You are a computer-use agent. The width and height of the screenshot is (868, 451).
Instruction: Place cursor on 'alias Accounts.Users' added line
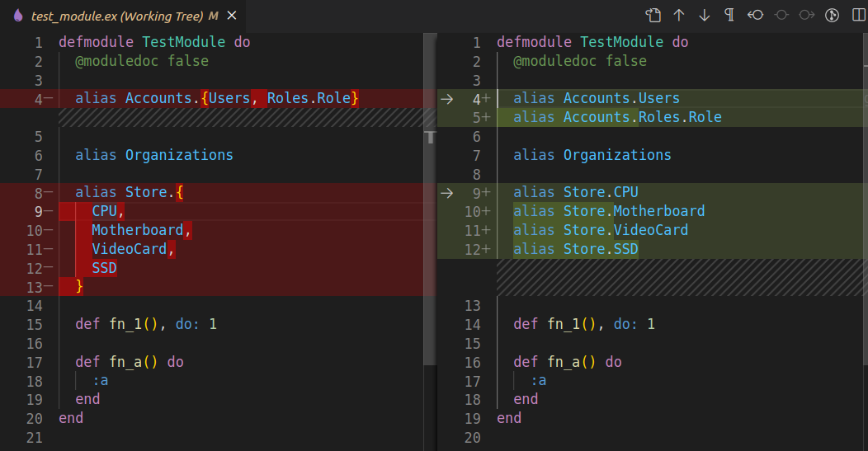point(596,99)
